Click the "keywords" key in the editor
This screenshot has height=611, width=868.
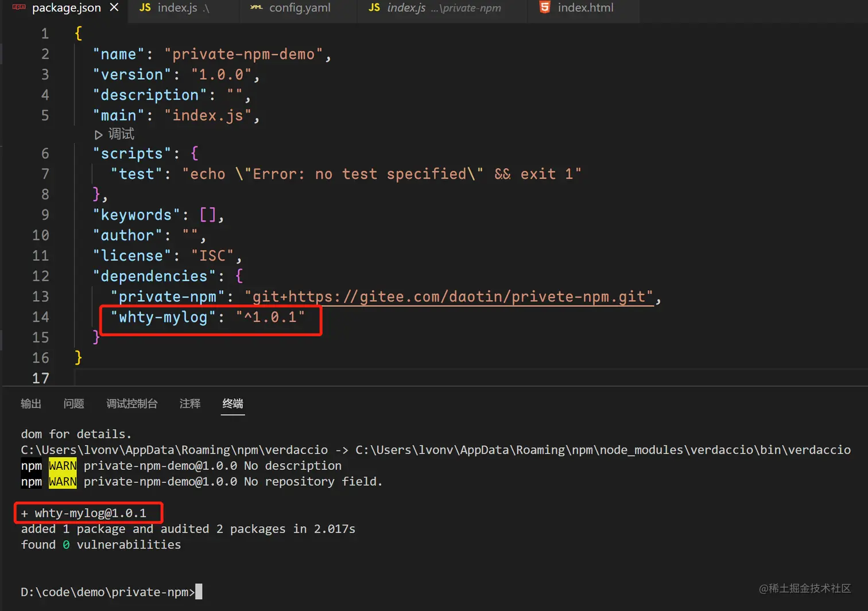pyautogui.click(x=137, y=215)
